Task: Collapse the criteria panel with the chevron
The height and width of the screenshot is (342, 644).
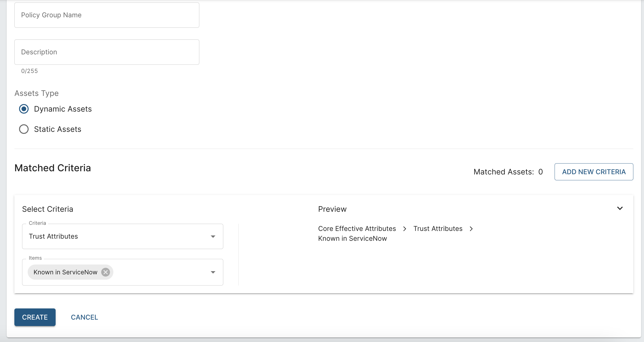Action: point(620,209)
